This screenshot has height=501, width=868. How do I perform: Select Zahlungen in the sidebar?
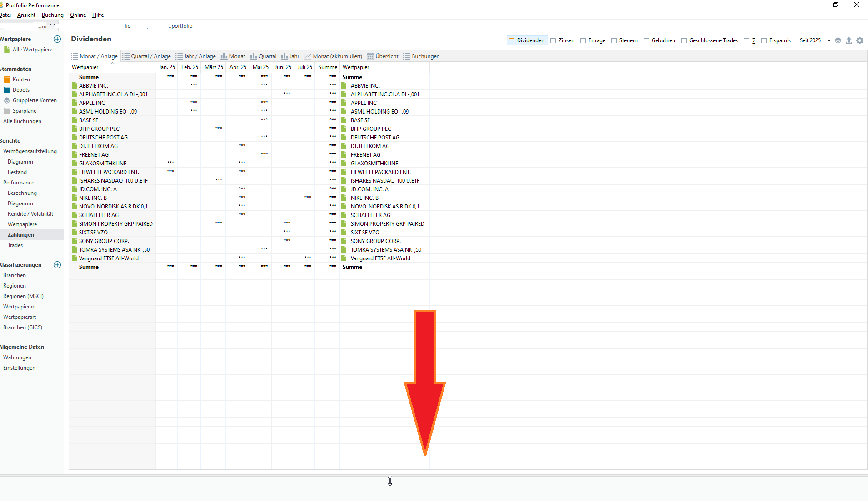point(21,235)
